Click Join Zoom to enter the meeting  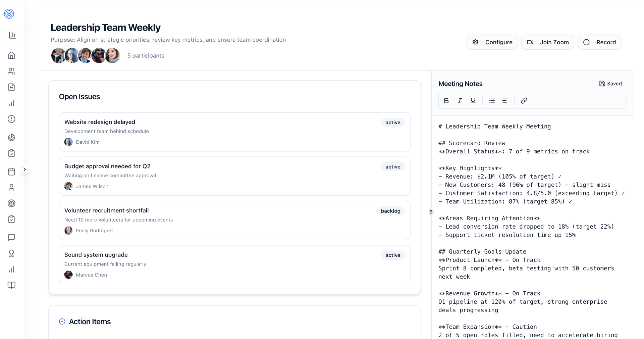click(x=547, y=42)
